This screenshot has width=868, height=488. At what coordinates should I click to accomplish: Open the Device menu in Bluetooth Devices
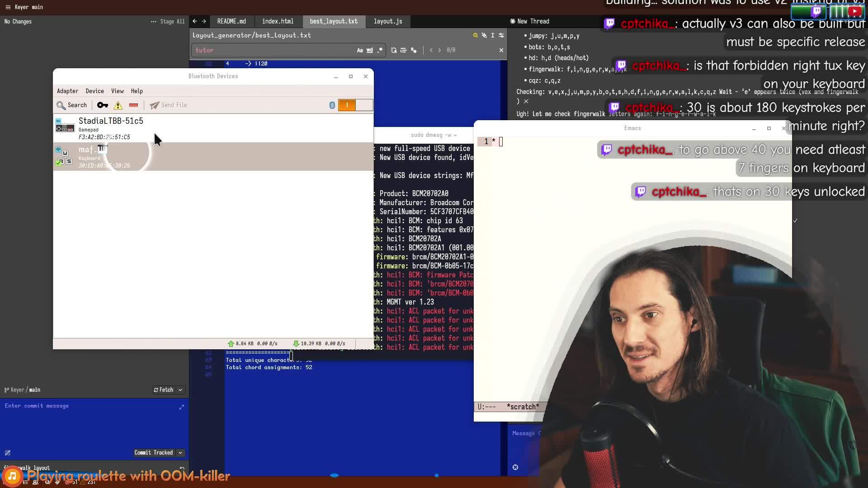pos(94,91)
